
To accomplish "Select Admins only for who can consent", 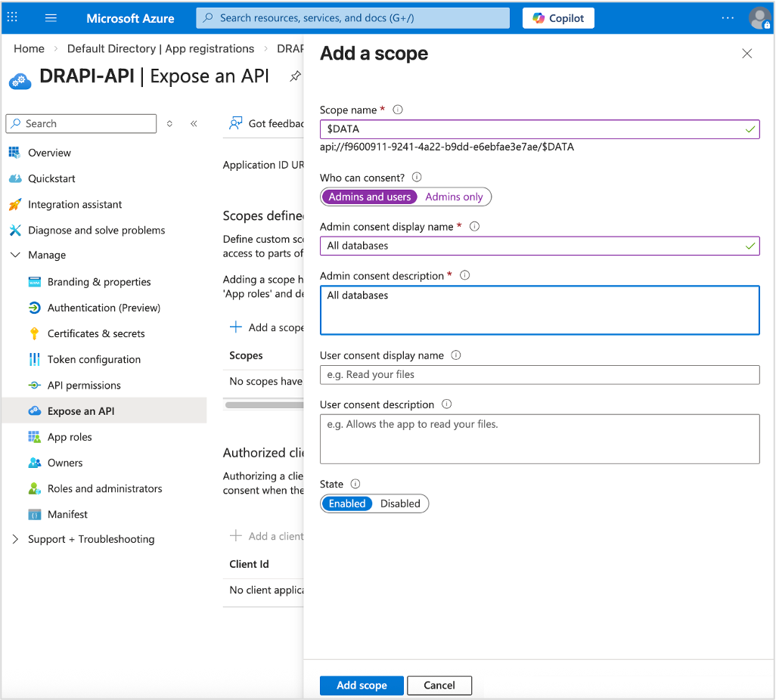I will pyautogui.click(x=454, y=197).
